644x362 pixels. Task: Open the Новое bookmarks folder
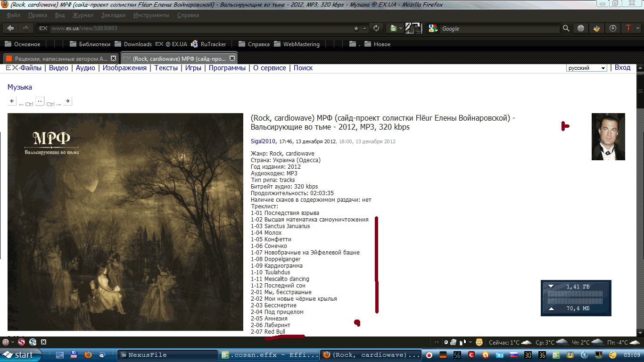[378, 44]
